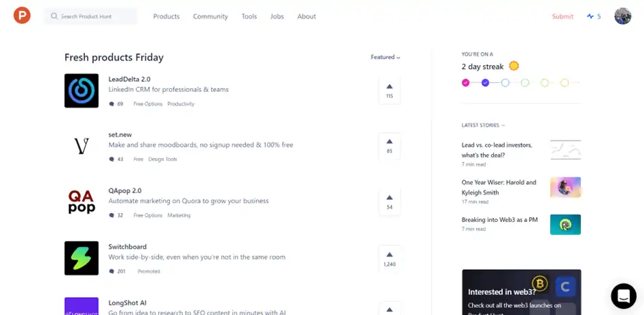Open the user profile avatar
The width and height of the screenshot is (644, 315).
coord(622,16)
